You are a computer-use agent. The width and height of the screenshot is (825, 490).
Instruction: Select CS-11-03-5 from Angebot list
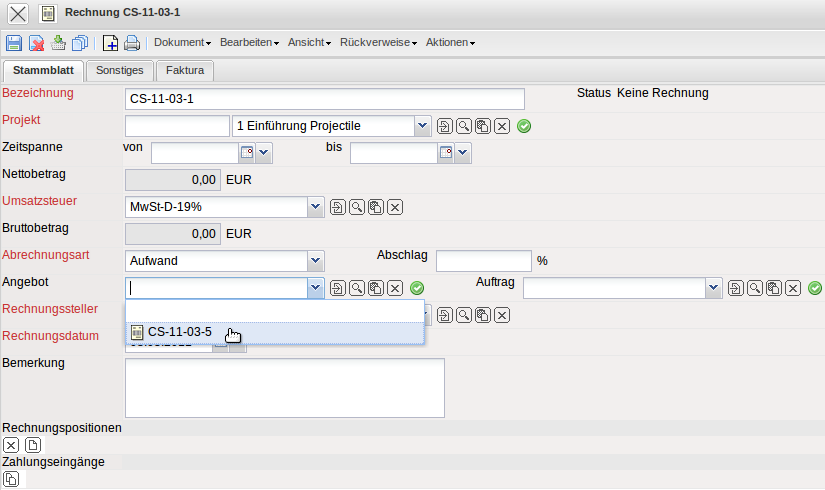[179, 332]
